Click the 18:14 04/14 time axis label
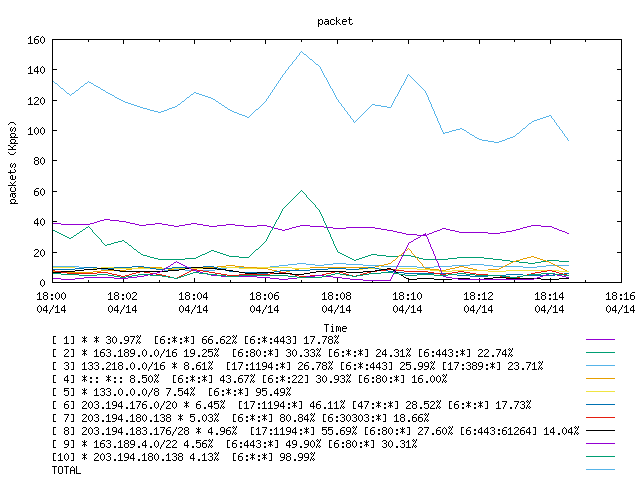The width and height of the screenshot is (640, 480). click(x=549, y=302)
